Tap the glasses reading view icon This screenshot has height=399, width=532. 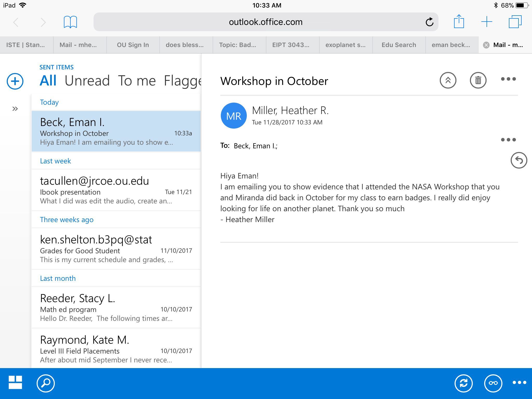pyautogui.click(x=493, y=383)
